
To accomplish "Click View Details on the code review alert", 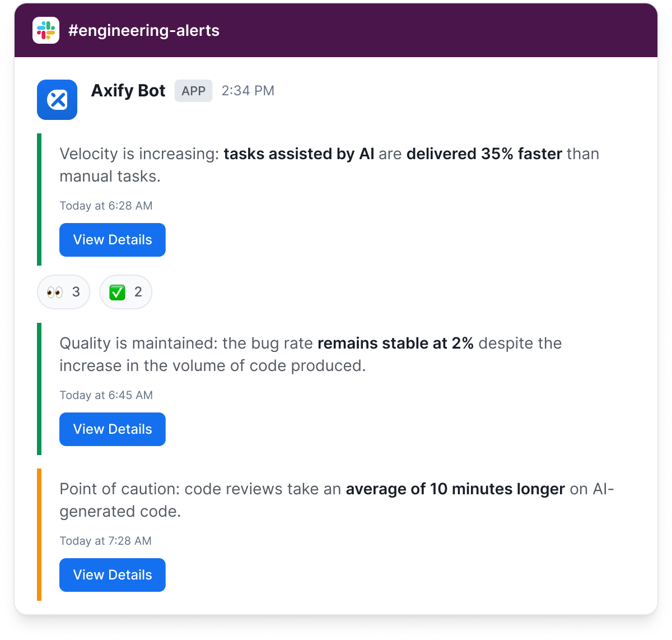I will coord(112,575).
